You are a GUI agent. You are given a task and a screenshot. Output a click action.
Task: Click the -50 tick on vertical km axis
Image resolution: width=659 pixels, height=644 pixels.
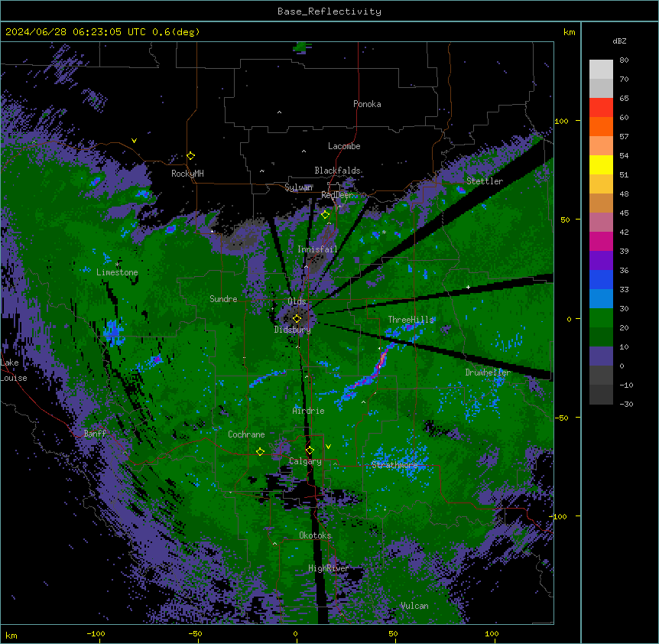tap(561, 418)
